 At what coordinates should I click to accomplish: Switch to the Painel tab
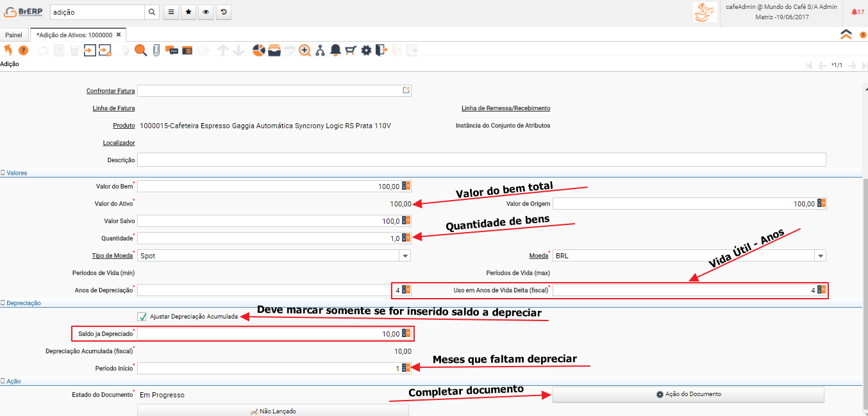point(13,35)
